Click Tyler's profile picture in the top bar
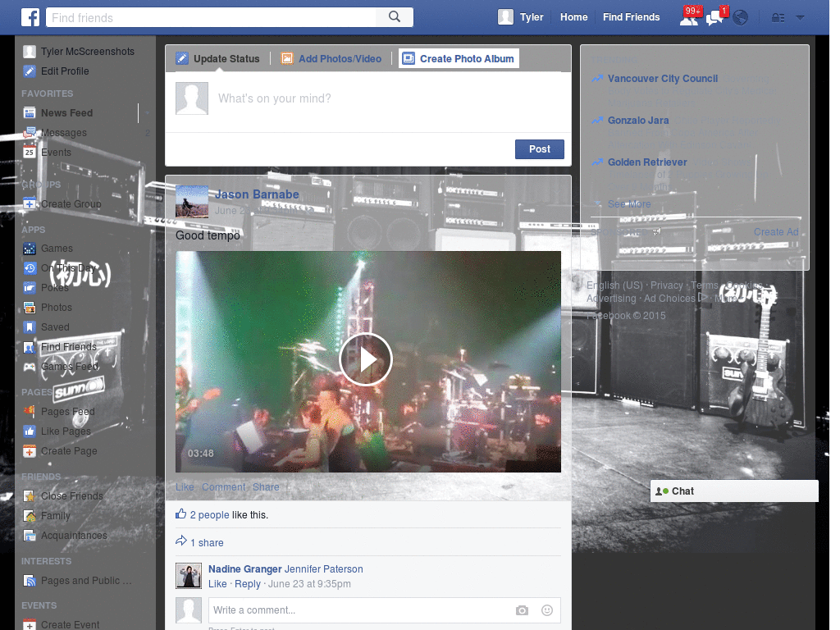Viewport: 840px width, 630px height. pos(505,17)
